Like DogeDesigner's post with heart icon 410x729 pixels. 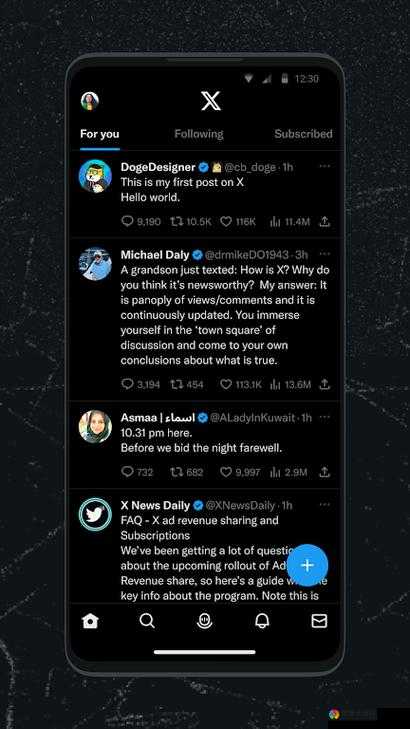click(226, 222)
